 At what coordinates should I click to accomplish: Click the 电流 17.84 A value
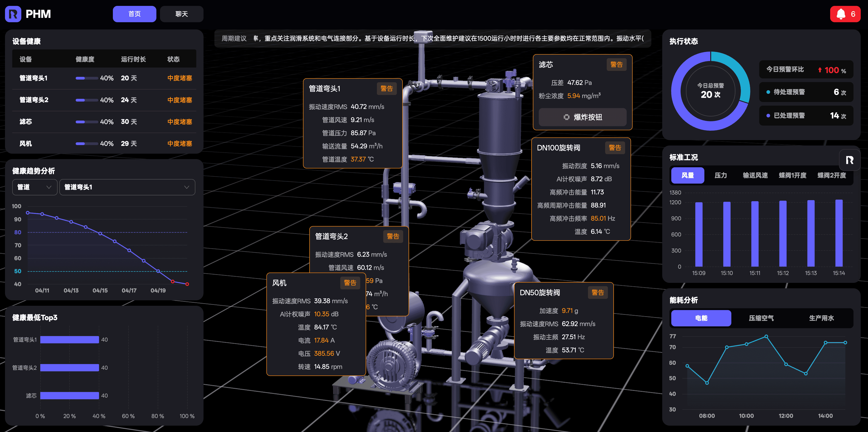click(324, 340)
